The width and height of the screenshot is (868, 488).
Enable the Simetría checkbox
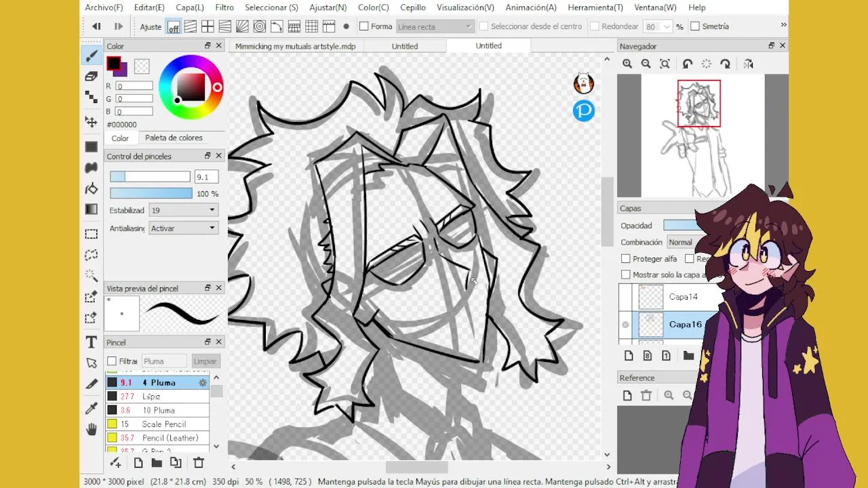coord(695,26)
